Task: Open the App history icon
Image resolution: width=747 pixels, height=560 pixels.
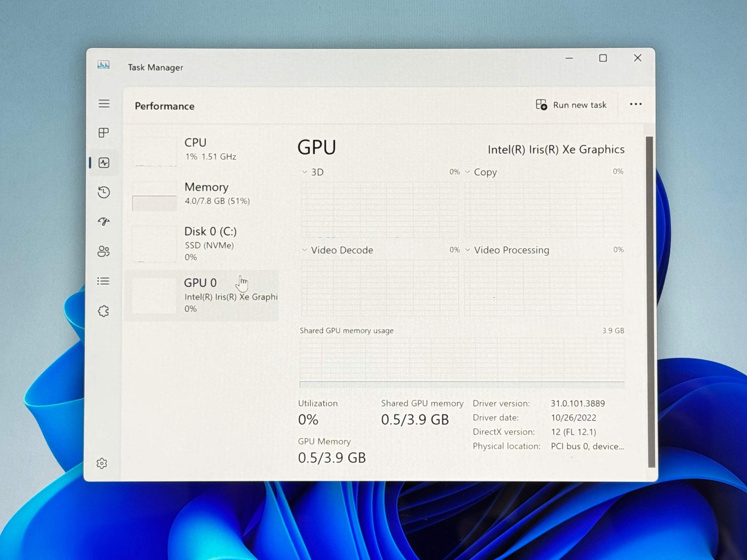Action: 104,192
